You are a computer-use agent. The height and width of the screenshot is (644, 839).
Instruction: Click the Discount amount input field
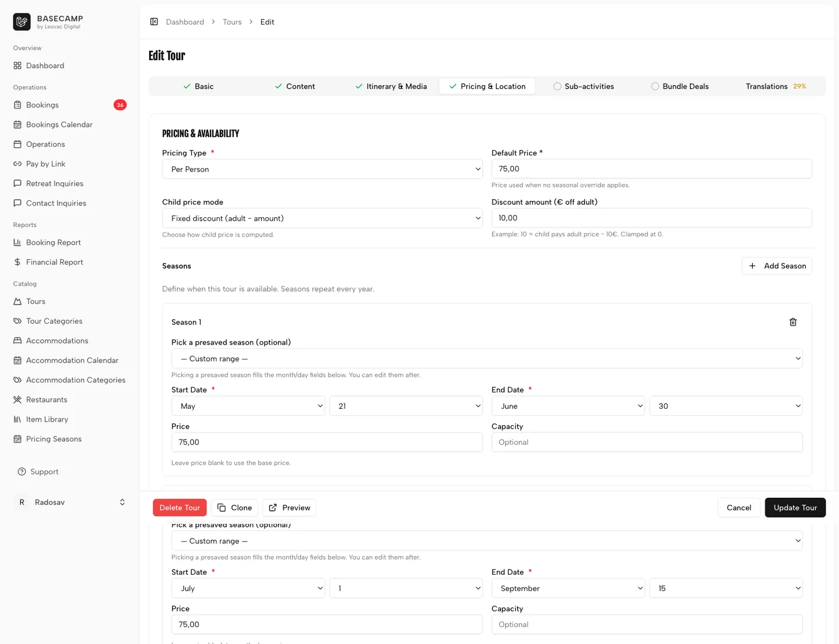(x=651, y=218)
